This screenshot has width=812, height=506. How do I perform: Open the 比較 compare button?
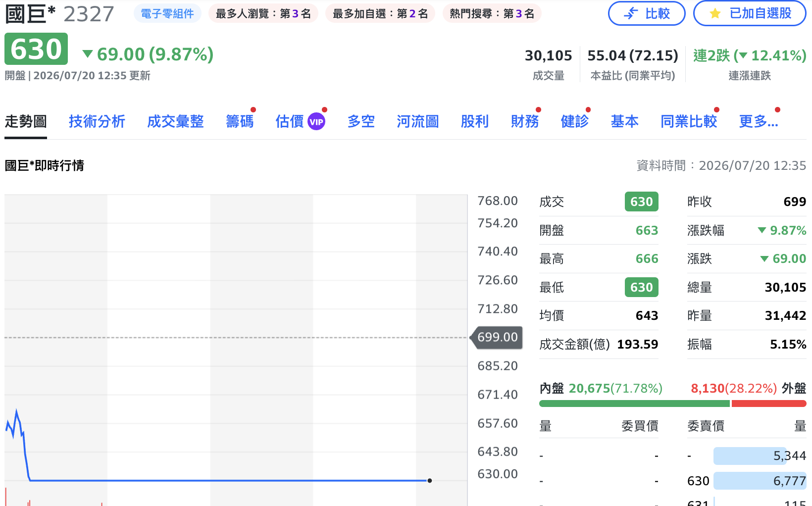click(647, 13)
